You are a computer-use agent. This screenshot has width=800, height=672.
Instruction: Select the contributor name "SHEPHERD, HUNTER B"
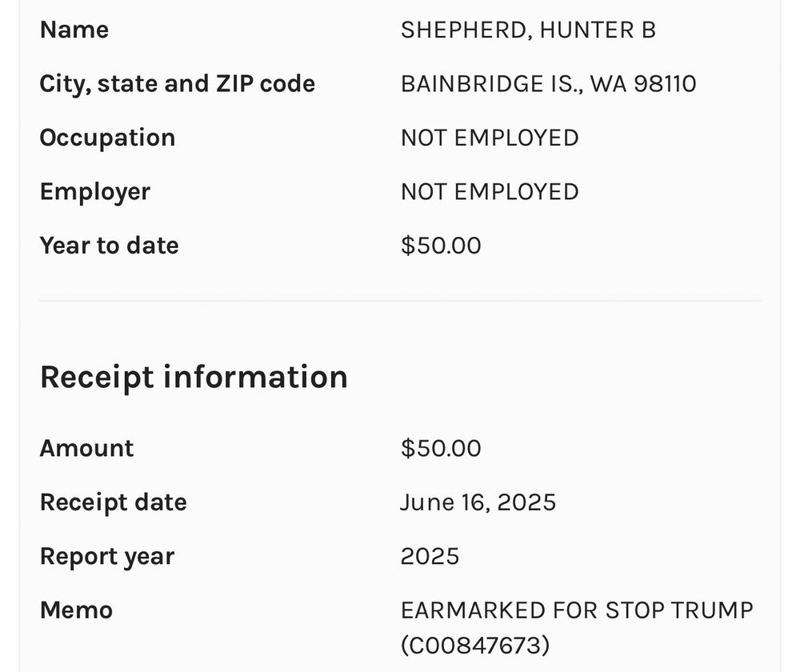[528, 30]
